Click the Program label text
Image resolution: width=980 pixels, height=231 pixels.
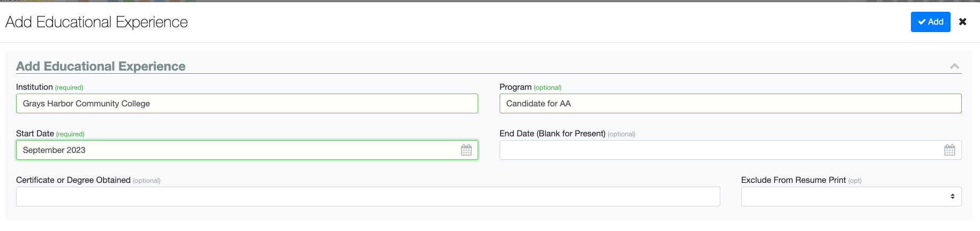point(515,87)
